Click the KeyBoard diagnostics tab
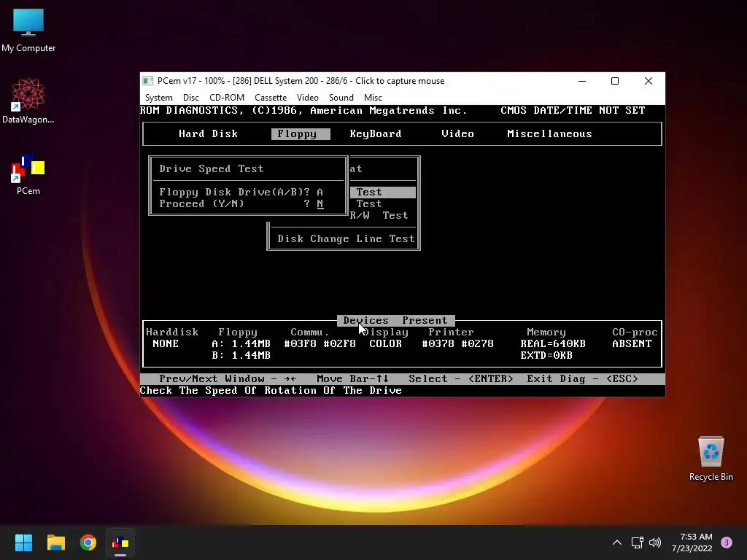The width and height of the screenshot is (747, 560). click(376, 134)
